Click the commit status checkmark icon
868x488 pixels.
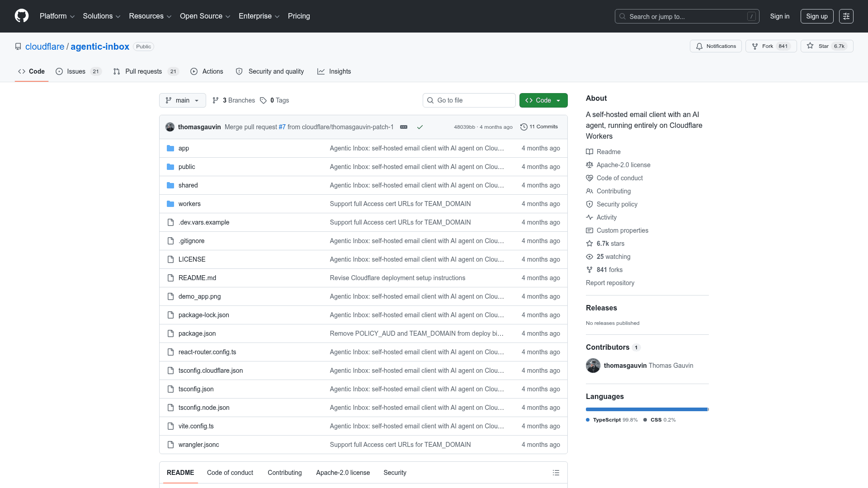[x=420, y=127]
